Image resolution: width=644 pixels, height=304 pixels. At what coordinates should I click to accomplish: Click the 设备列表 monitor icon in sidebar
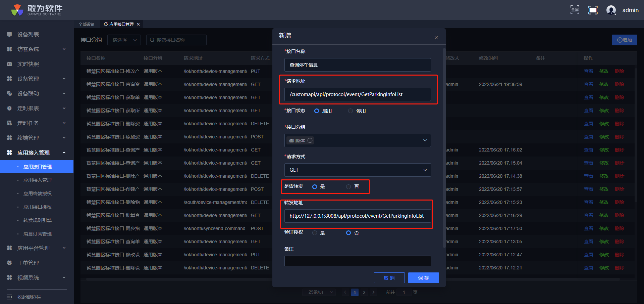(9, 35)
